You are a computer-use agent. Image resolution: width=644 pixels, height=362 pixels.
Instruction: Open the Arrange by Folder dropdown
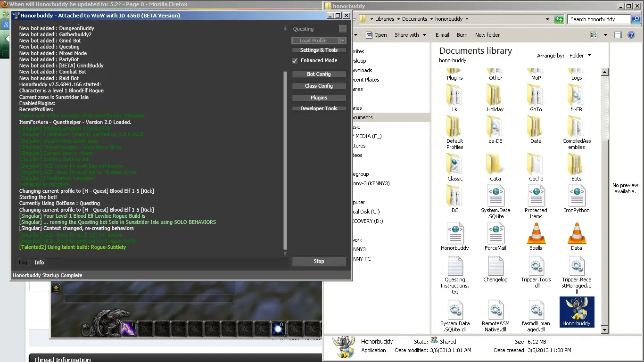pyautogui.click(x=580, y=56)
